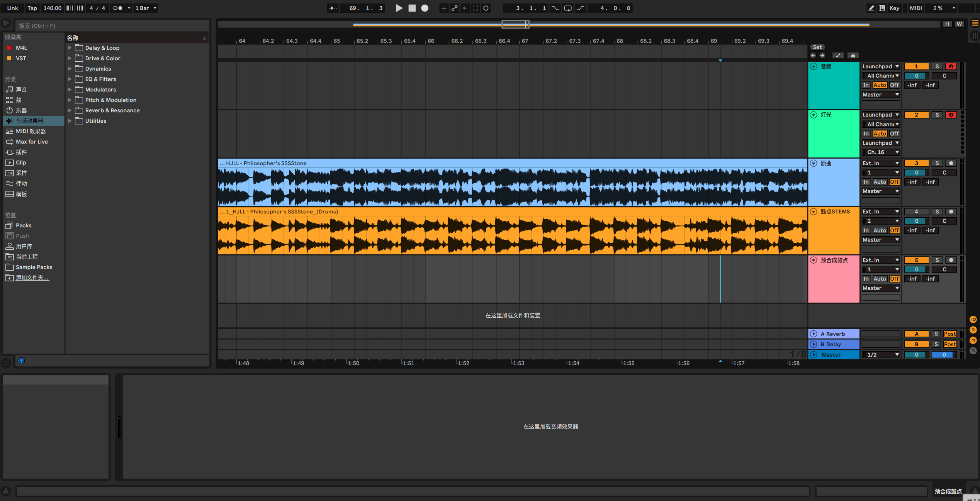Open the Max for Live category

32,142
